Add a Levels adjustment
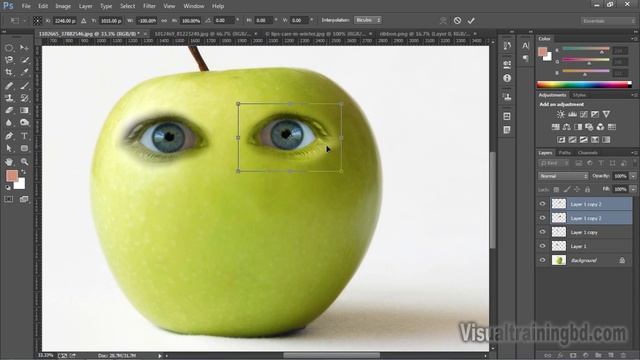The image size is (640, 360). tap(572, 114)
